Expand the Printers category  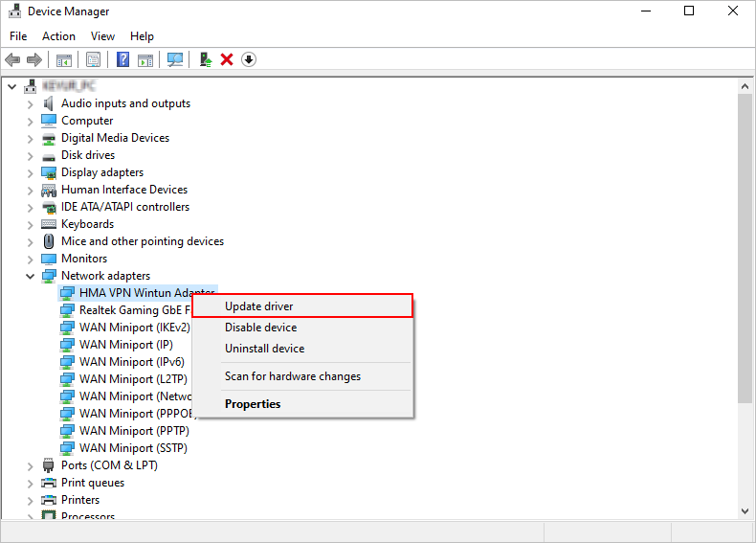point(30,501)
